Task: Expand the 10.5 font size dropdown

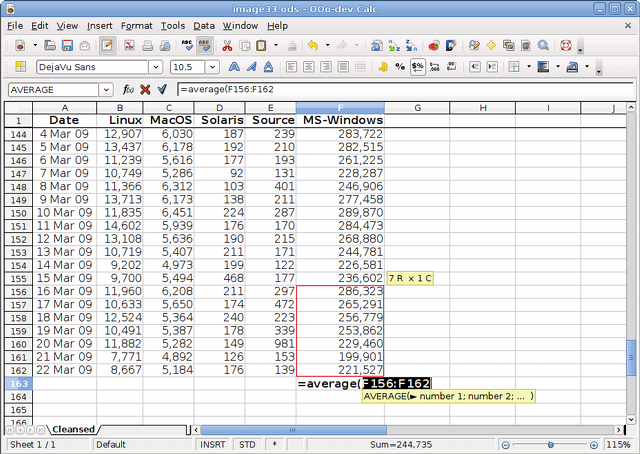Action: coord(214,67)
